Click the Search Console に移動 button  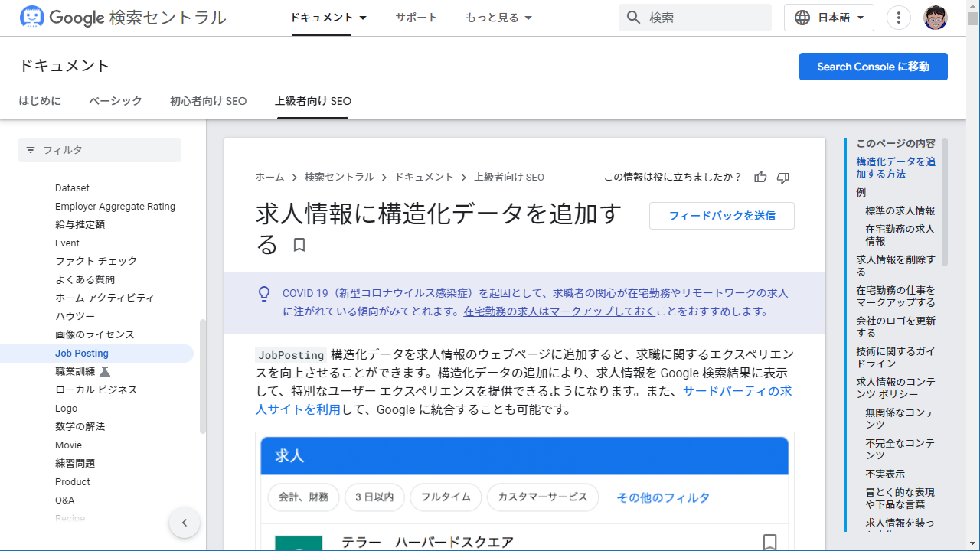click(874, 67)
